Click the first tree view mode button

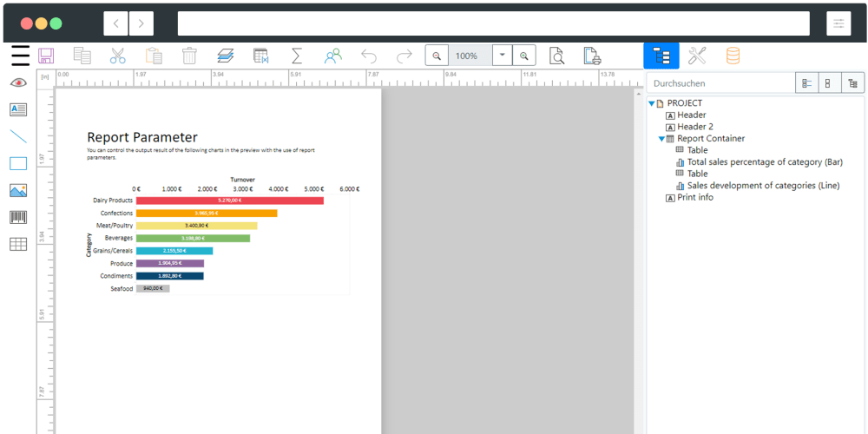click(806, 83)
